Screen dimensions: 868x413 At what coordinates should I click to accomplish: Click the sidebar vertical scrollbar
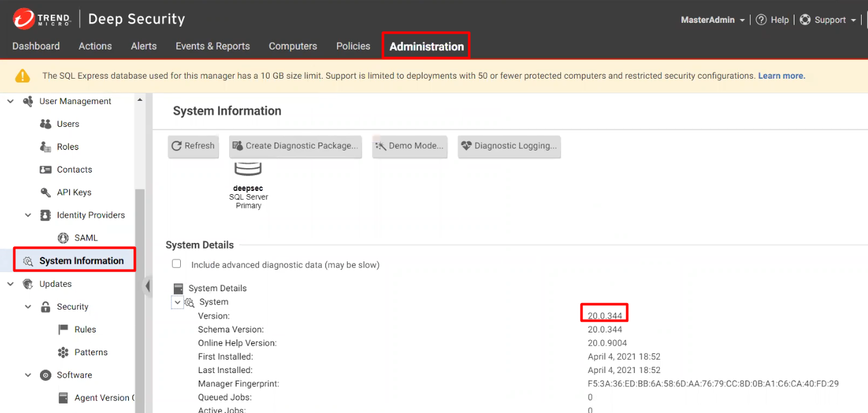pos(140,254)
